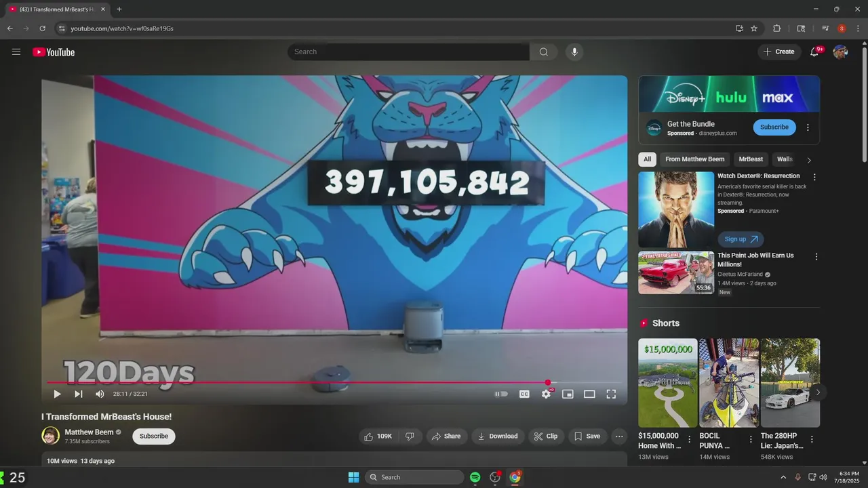Viewport: 868px width, 488px height.
Task: Open the Dexter Resurrection thumbnail
Action: click(676, 209)
